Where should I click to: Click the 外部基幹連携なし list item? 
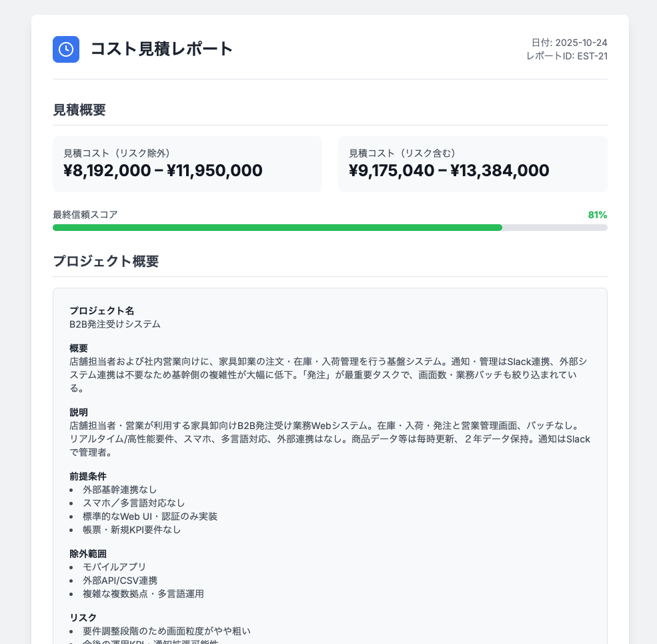tap(120, 490)
